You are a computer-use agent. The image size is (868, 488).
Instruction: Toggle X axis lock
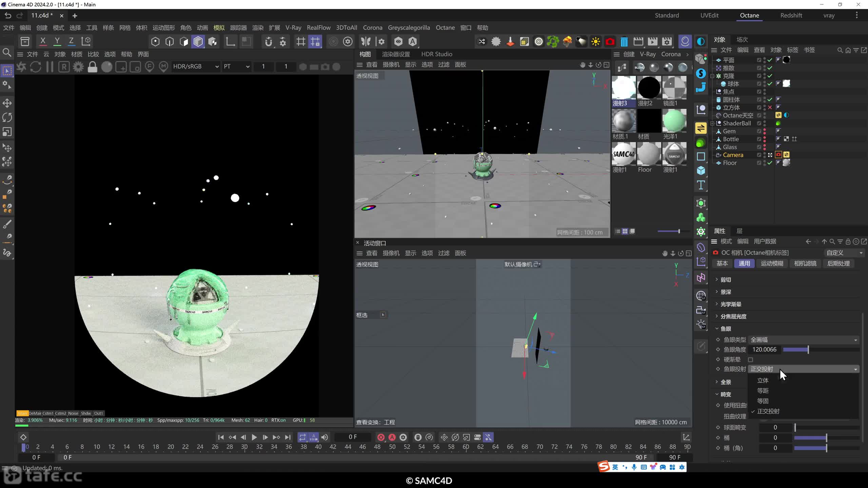pos(43,41)
